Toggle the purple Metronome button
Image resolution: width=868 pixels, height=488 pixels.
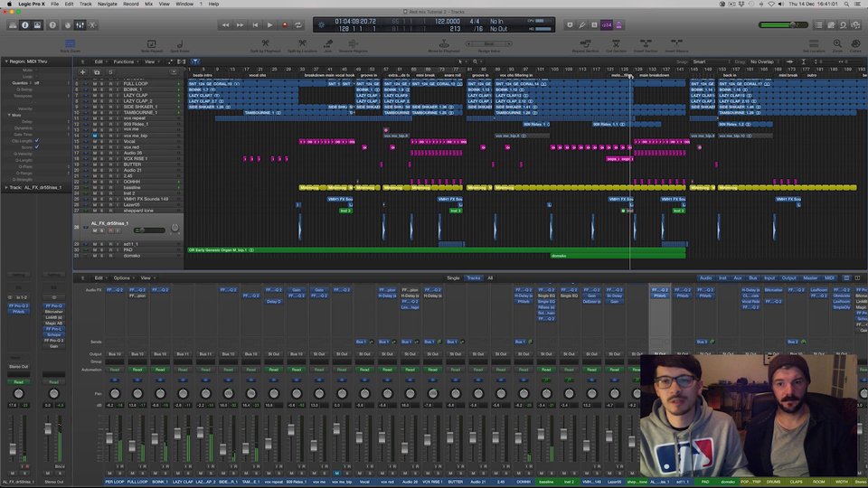[618, 25]
